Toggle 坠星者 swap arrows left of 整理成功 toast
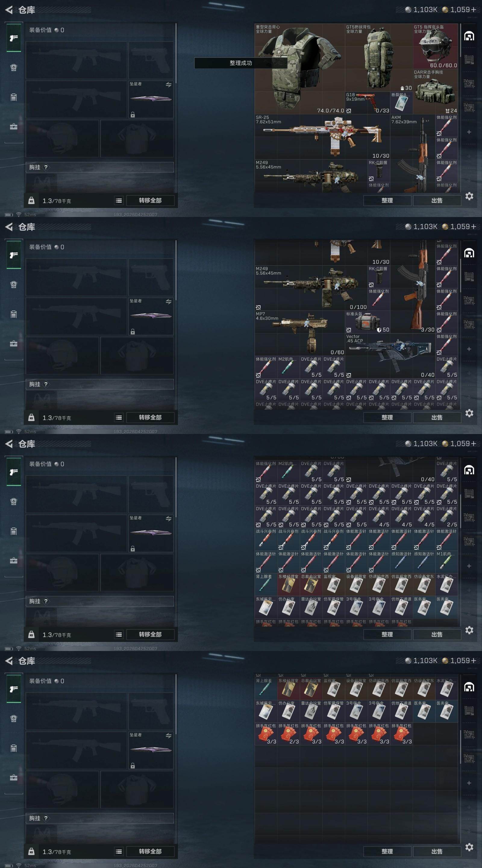 [168, 85]
